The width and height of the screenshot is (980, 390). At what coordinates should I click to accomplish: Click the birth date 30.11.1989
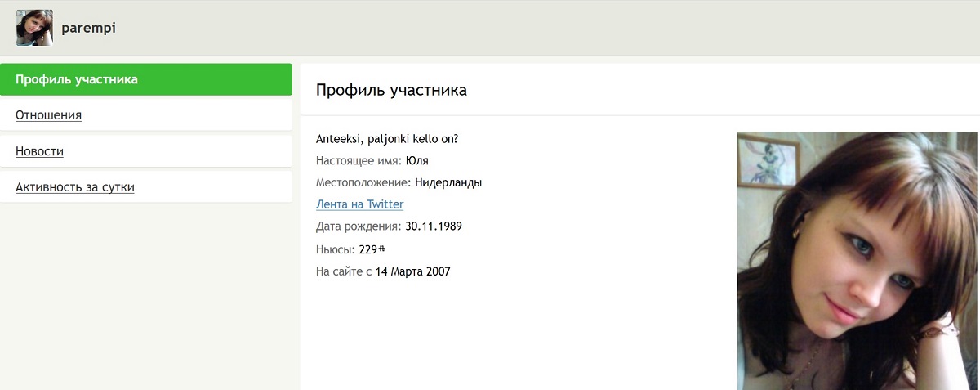(434, 226)
